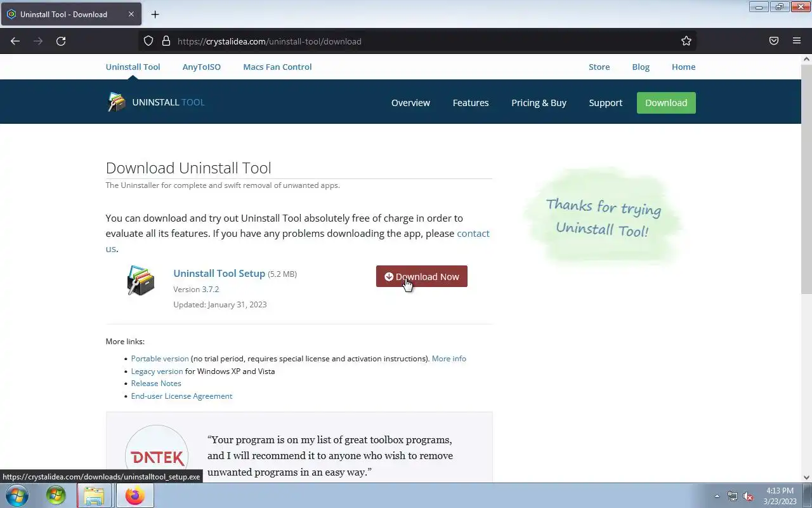The image size is (812, 508).
Task: Open a new tab with the plus icon
Action: [x=155, y=14]
